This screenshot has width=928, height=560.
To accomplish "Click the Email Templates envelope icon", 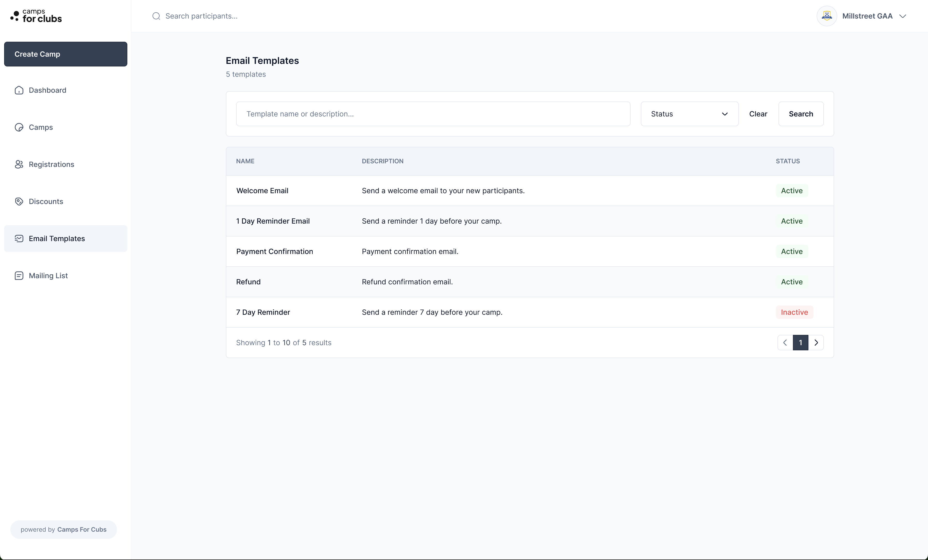I will coord(19,239).
